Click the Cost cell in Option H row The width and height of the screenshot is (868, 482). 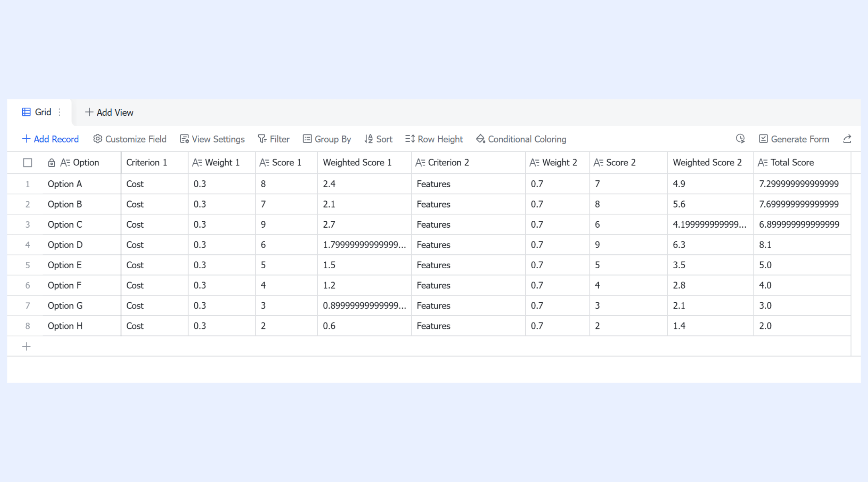click(x=155, y=326)
